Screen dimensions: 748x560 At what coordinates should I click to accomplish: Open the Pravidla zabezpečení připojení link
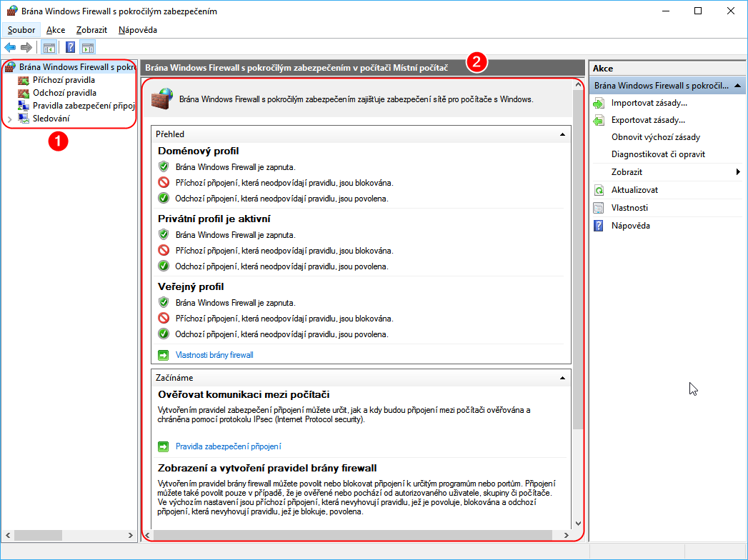(228, 446)
